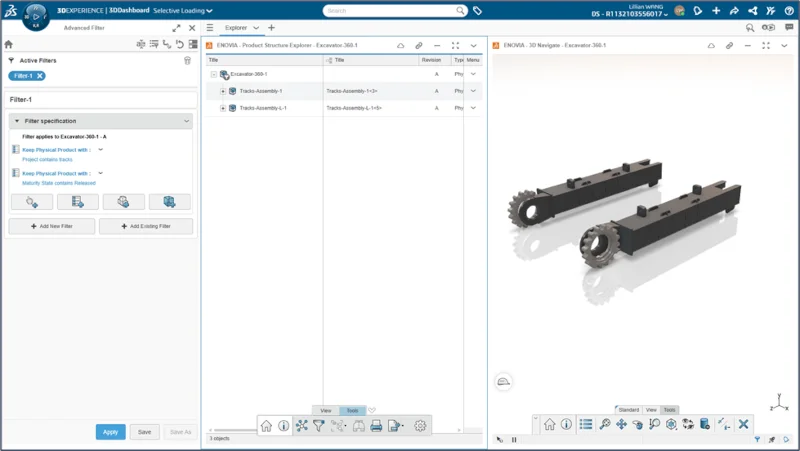Collapse the Excavator-360-1 root node

[214, 74]
